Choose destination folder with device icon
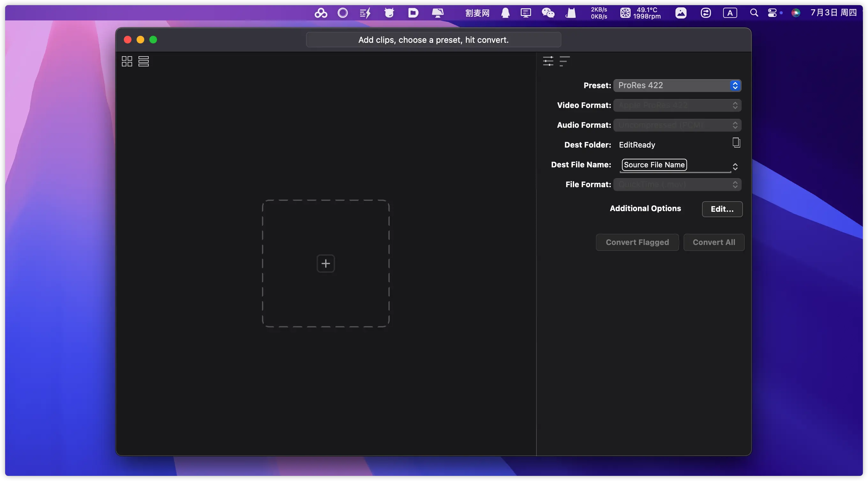Screen dimensions: 868x481 pyautogui.click(x=736, y=143)
